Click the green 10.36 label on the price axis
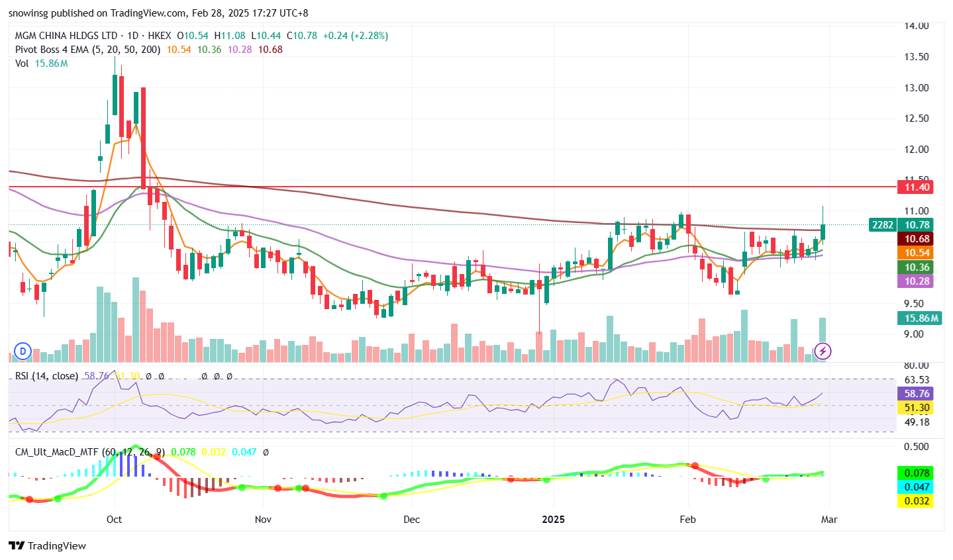Viewport: 953px width, 560px height. click(915, 267)
